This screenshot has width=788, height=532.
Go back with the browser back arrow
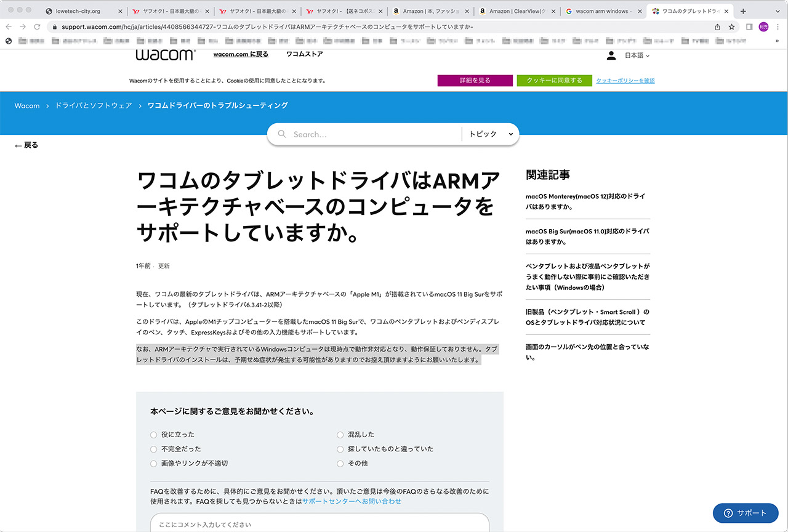pyautogui.click(x=9, y=27)
